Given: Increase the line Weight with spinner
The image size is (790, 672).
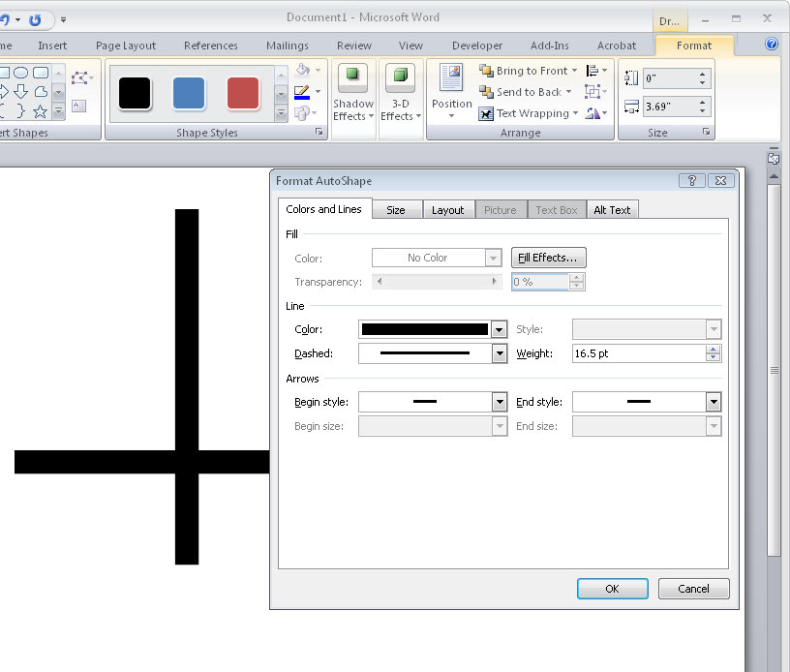Looking at the screenshot, I should click(x=713, y=350).
